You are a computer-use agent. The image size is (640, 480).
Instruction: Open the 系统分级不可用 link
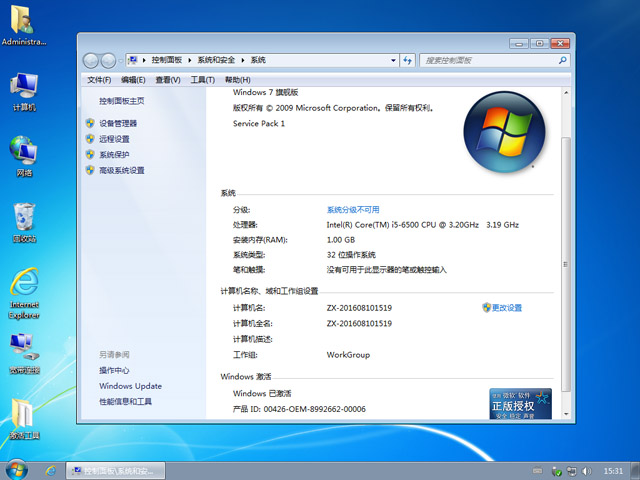[353, 210]
